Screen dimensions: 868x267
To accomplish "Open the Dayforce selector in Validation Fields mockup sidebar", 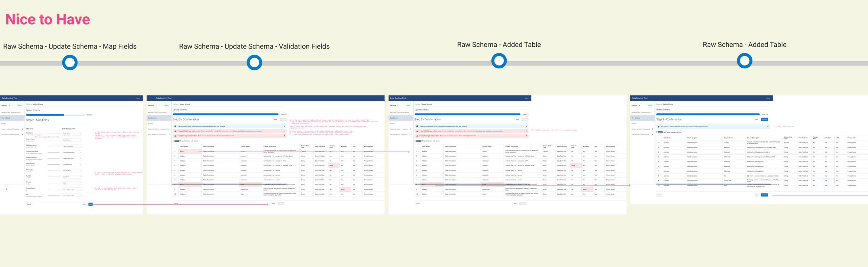I will click(152, 105).
